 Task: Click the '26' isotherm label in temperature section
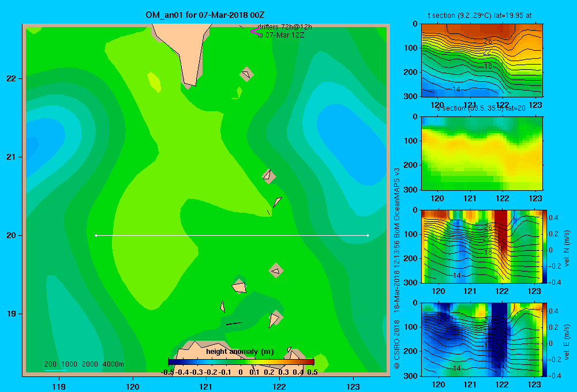(x=488, y=41)
